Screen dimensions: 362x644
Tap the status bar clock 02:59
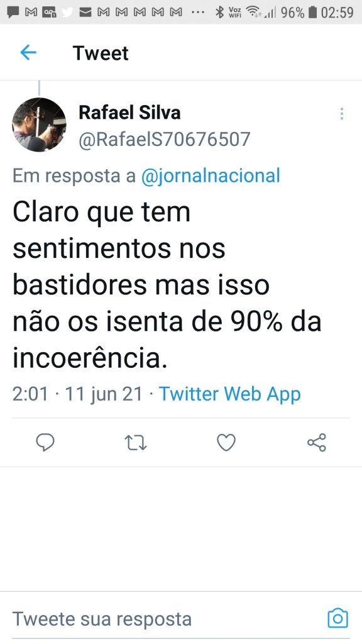pos(337,13)
